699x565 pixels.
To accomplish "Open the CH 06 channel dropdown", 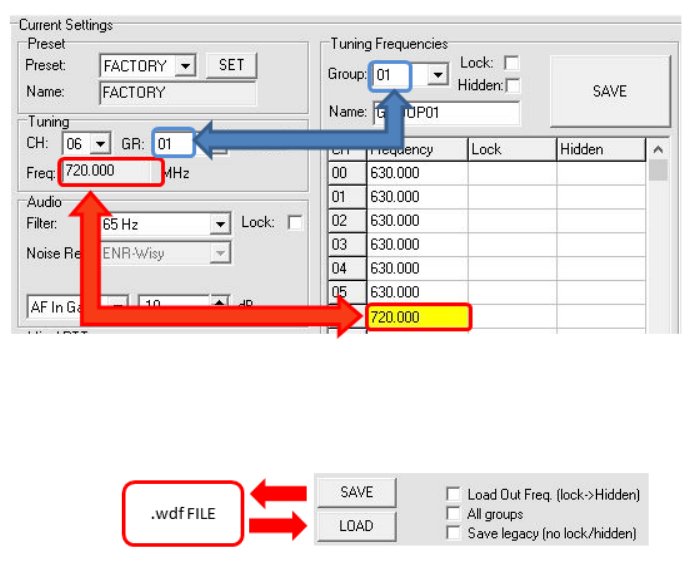I will (x=101, y=144).
